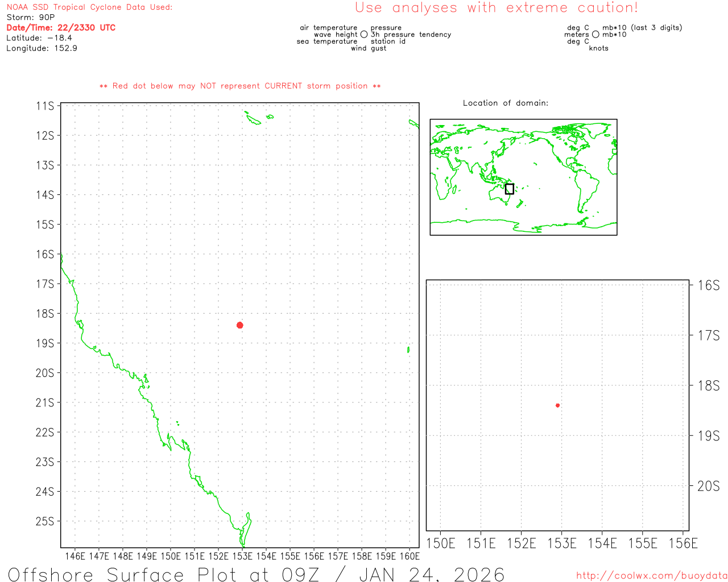Click the 'Storm: 90P' text
The height and width of the screenshot is (582, 728).
[x=31, y=18]
